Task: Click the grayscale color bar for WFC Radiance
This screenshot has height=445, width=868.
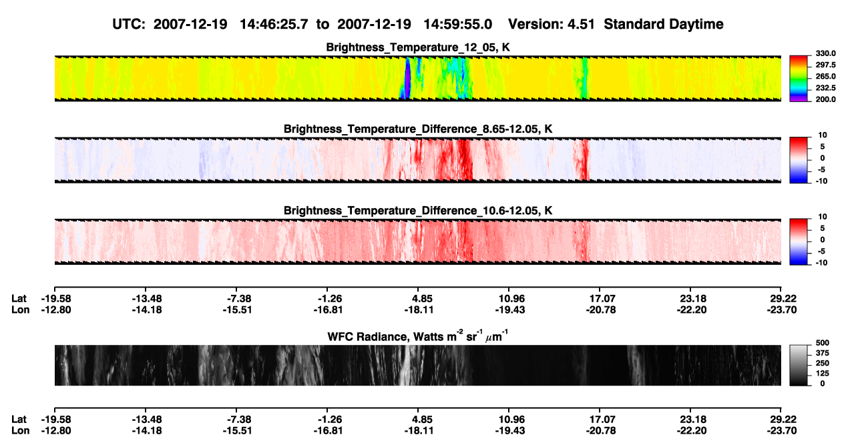Action: tap(799, 365)
